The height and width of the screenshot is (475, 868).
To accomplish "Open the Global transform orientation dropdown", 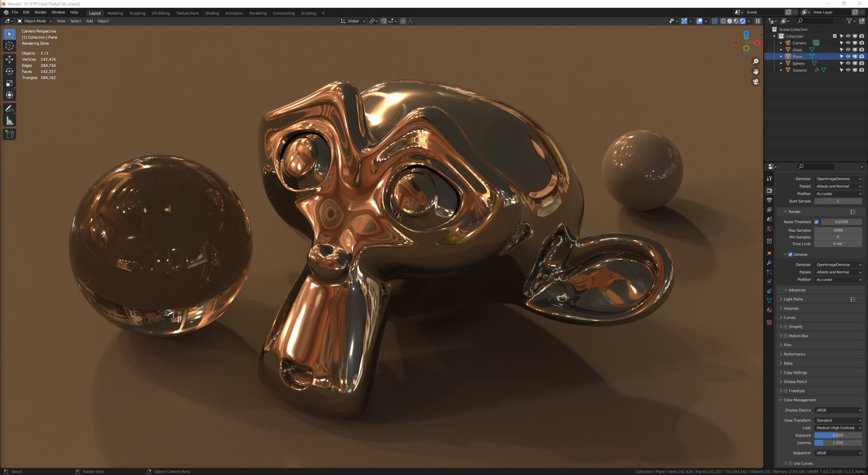I will 353,21.
